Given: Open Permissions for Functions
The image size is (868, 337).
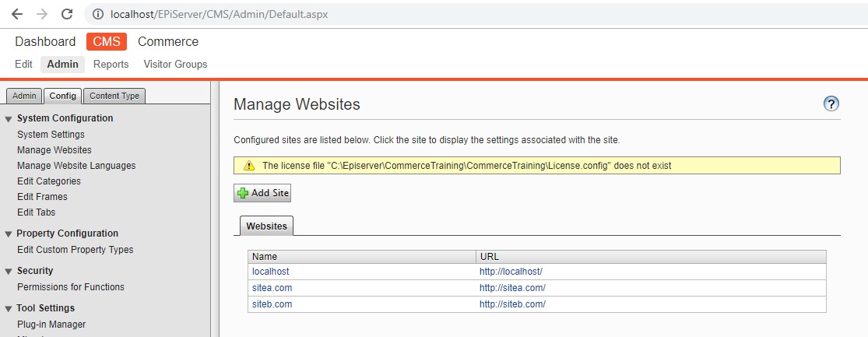Looking at the screenshot, I should (x=71, y=287).
